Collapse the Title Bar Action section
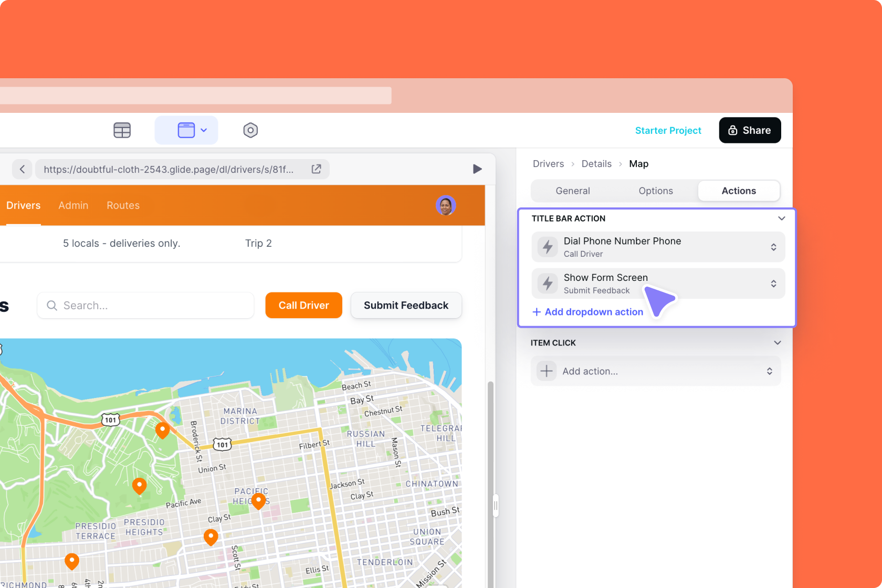The height and width of the screenshot is (588, 882). pos(781,218)
